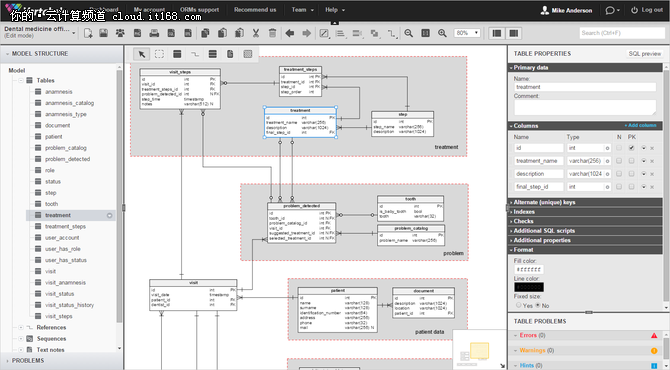
Task: Click the redo right arrow icon
Action: 306,33
